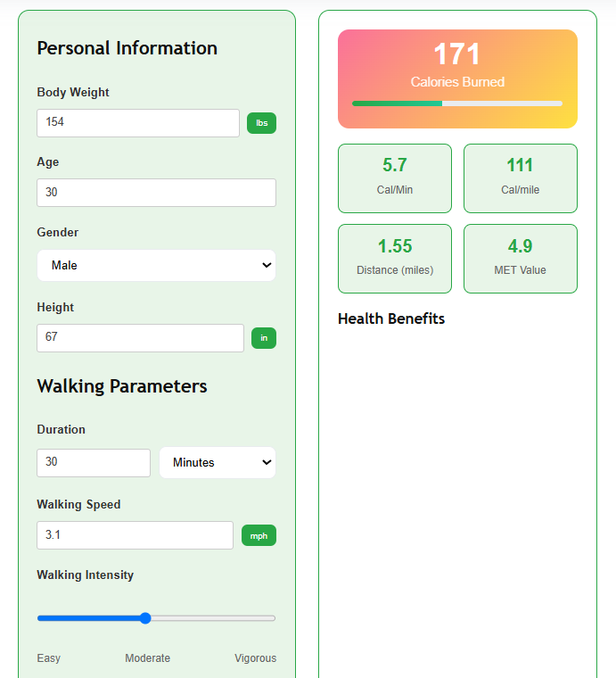Click the Body Weight label
The image size is (616, 678).
coord(73,93)
